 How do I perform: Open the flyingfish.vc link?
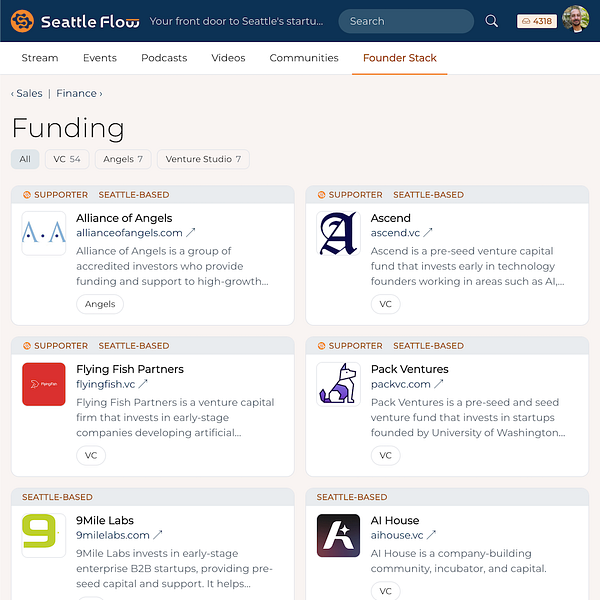tap(105, 384)
